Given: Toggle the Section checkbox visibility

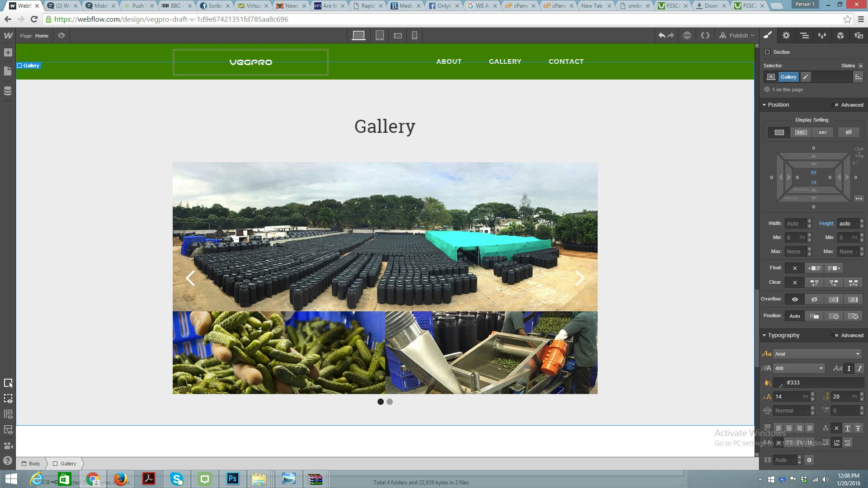Looking at the screenshot, I should point(767,52).
